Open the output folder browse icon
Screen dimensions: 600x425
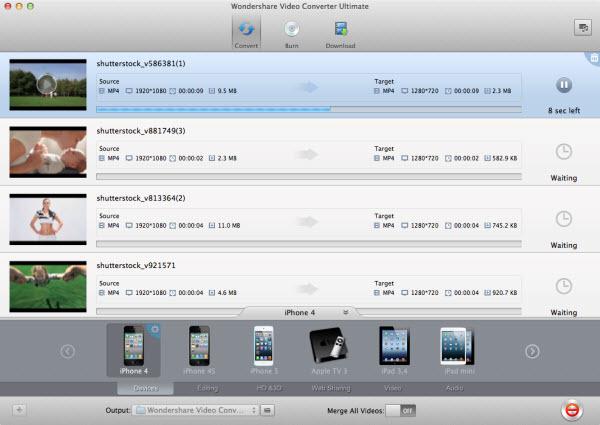[x=267, y=410]
